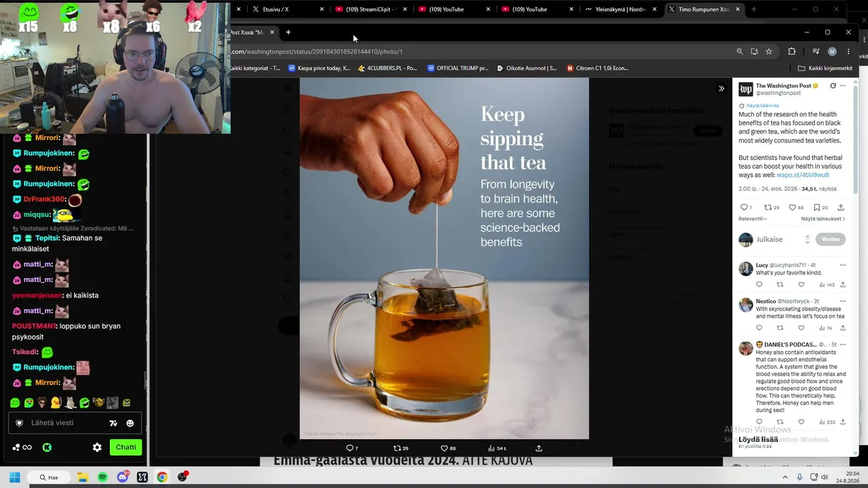This screenshot has height=488, width=868.
Task: Open the Chrome profile avatar M
Action: click(x=832, y=52)
